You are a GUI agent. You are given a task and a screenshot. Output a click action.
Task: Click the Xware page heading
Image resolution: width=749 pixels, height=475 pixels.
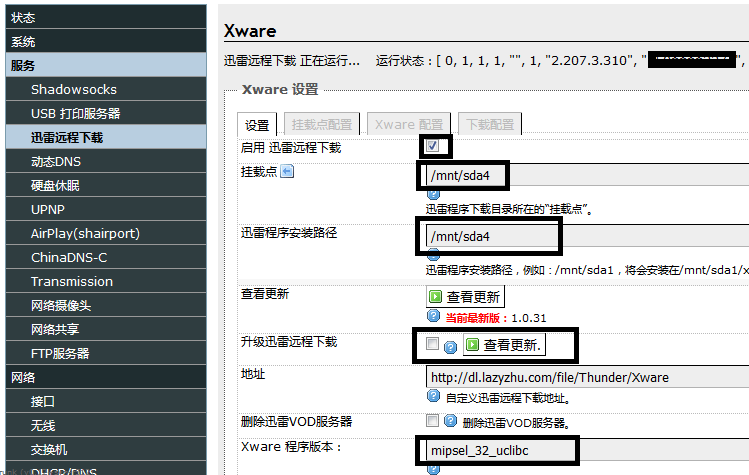point(250,31)
